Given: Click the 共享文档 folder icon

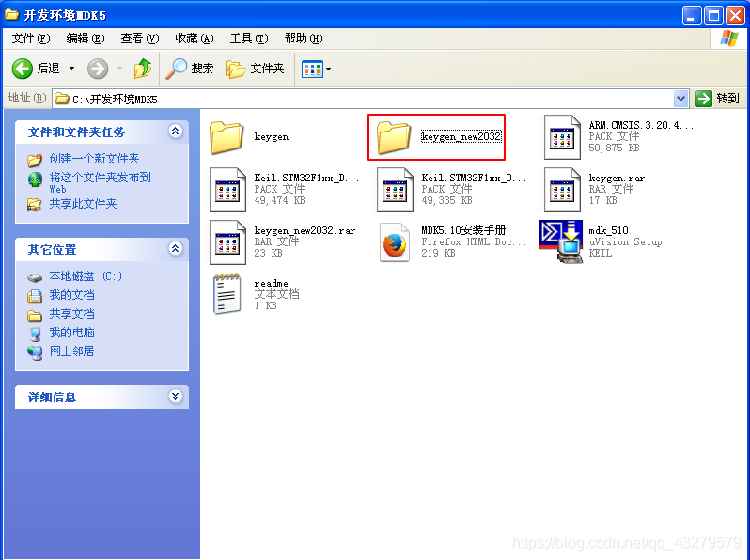Looking at the screenshot, I should tap(35, 315).
